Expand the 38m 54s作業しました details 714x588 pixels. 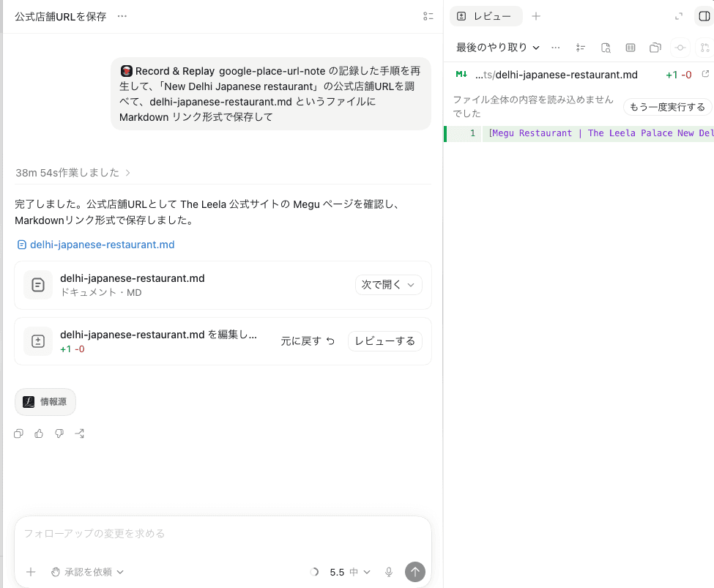click(x=72, y=173)
